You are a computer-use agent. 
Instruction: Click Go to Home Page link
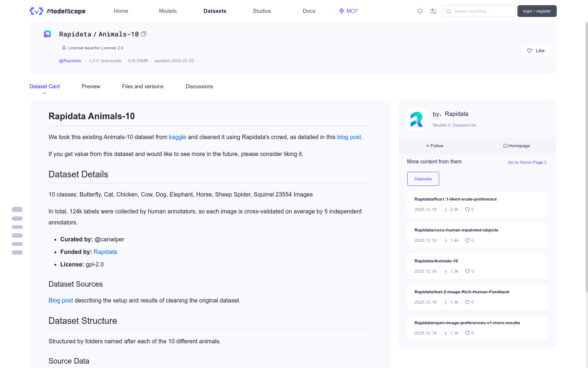[x=527, y=162]
